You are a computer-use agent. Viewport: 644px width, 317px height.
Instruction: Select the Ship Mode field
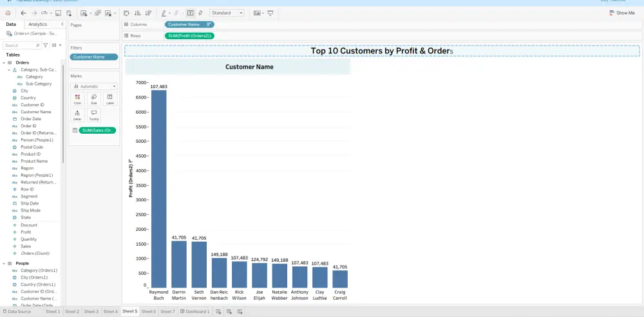(x=30, y=210)
